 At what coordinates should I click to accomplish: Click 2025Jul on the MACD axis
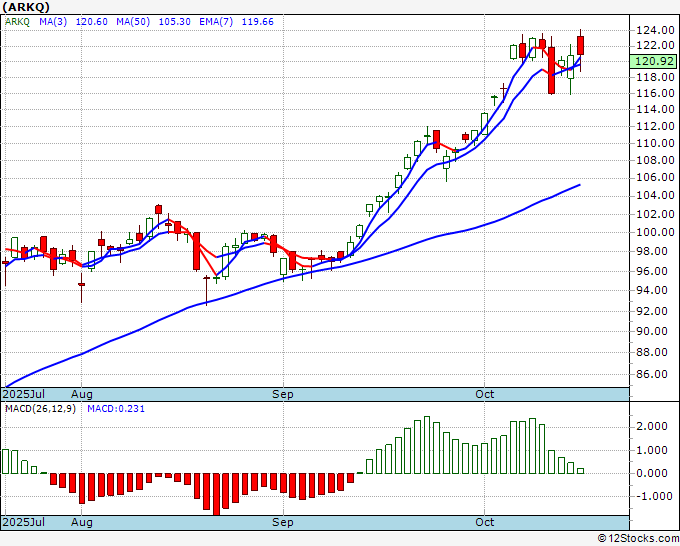point(24,522)
